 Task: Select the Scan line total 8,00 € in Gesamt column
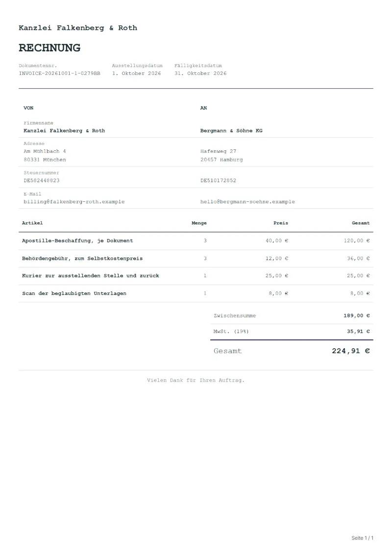tap(360, 293)
